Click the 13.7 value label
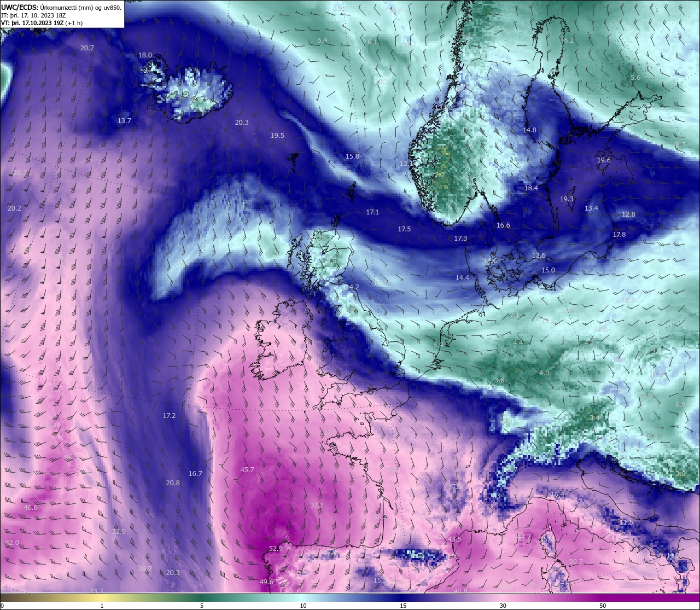 [124, 121]
